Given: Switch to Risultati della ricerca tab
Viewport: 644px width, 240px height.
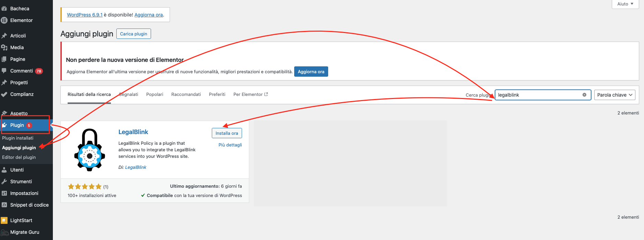Looking at the screenshot, I should tap(89, 95).
